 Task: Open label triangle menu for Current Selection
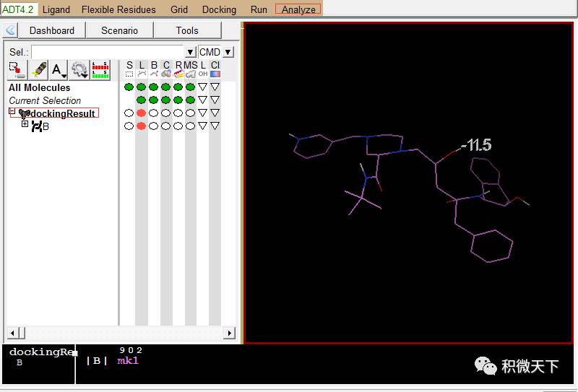click(203, 100)
